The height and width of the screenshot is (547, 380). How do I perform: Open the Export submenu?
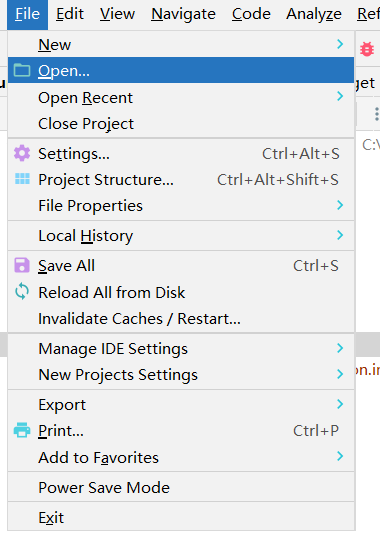[181, 405]
